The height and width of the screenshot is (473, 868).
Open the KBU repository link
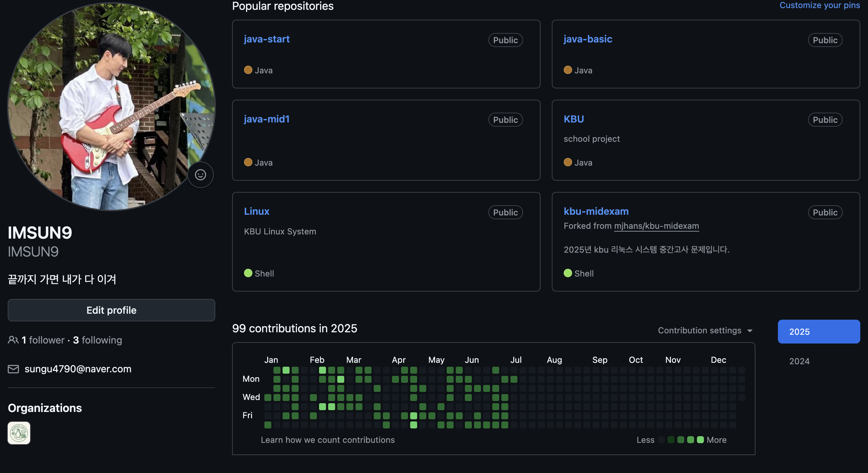pyautogui.click(x=574, y=119)
